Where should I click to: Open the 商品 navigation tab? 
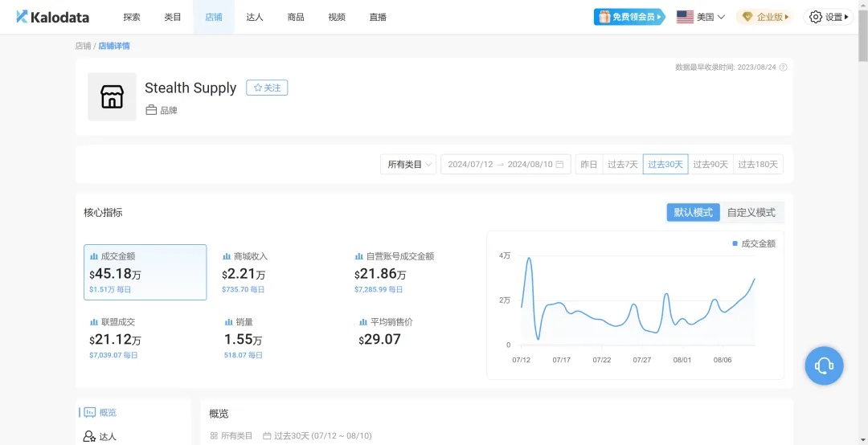296,17
